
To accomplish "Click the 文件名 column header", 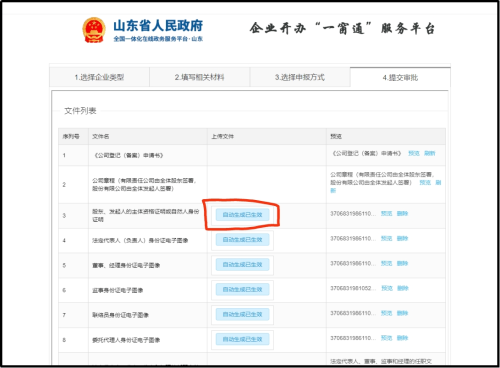I will [x=100, y=136].
